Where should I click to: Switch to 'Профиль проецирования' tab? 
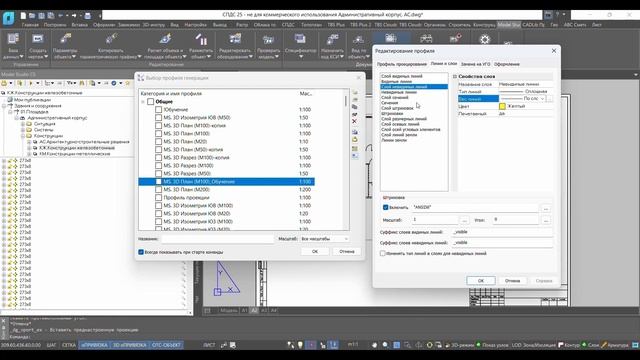click(402, 64)
